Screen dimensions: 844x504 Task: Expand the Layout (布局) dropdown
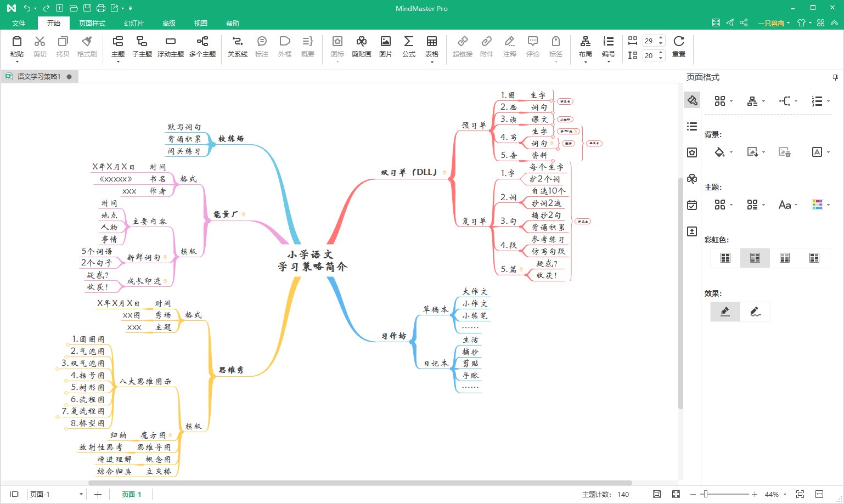click(x=585, y=61)
